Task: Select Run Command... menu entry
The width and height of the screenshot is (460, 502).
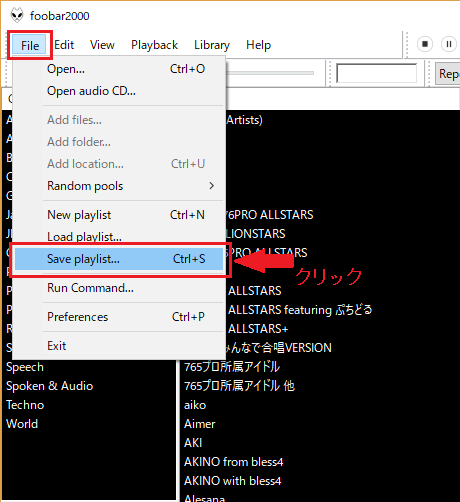Action: tap(119, 288)
